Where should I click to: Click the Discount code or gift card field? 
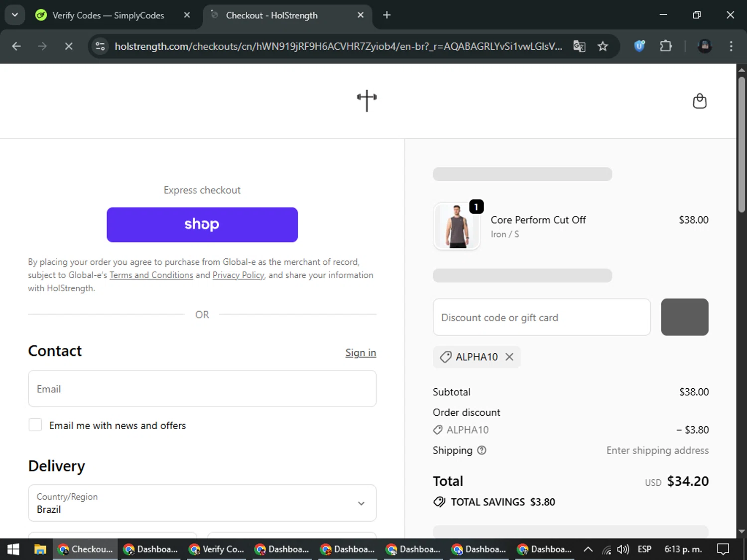[x=542, y=318]
